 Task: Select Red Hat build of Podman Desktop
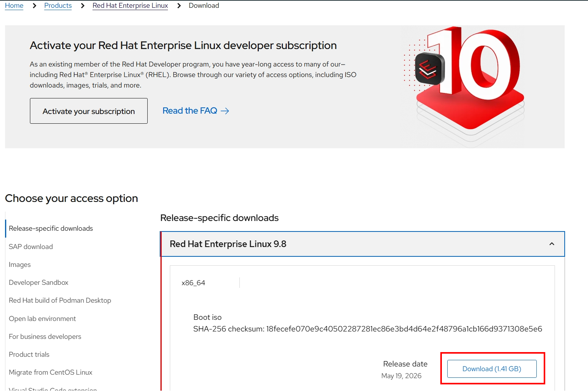[60, 300]
